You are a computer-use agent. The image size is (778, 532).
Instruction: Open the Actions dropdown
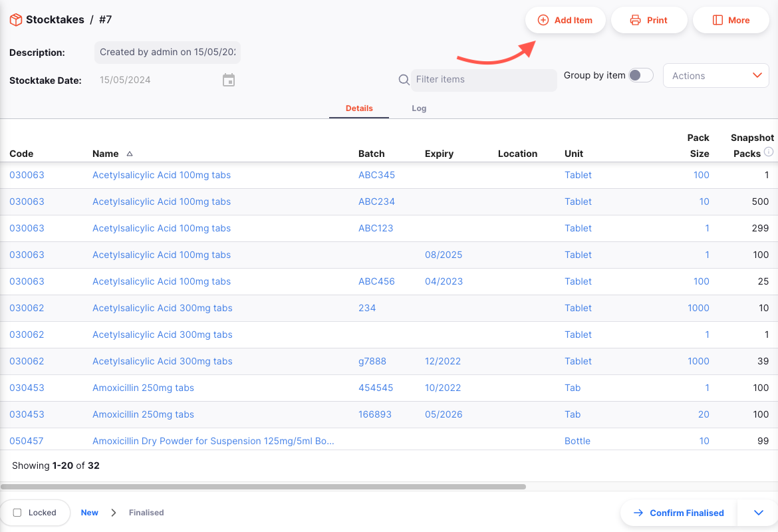[716, 76]
